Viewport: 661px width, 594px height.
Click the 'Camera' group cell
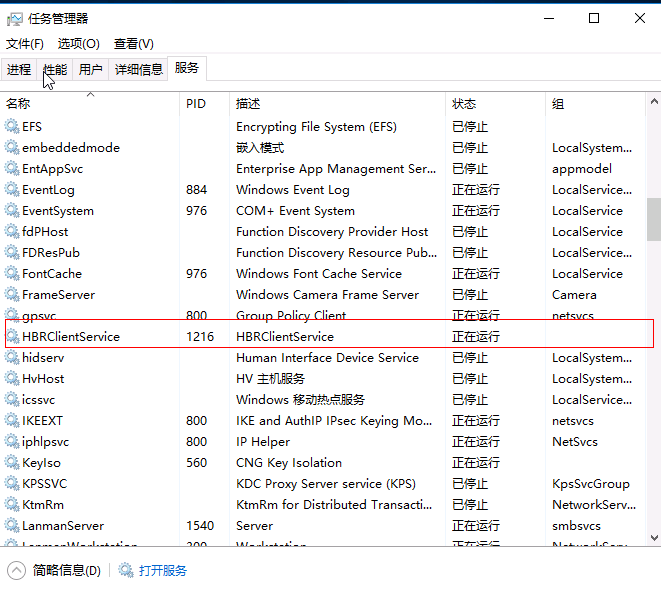pyautogui.click(x=574, y=295)
